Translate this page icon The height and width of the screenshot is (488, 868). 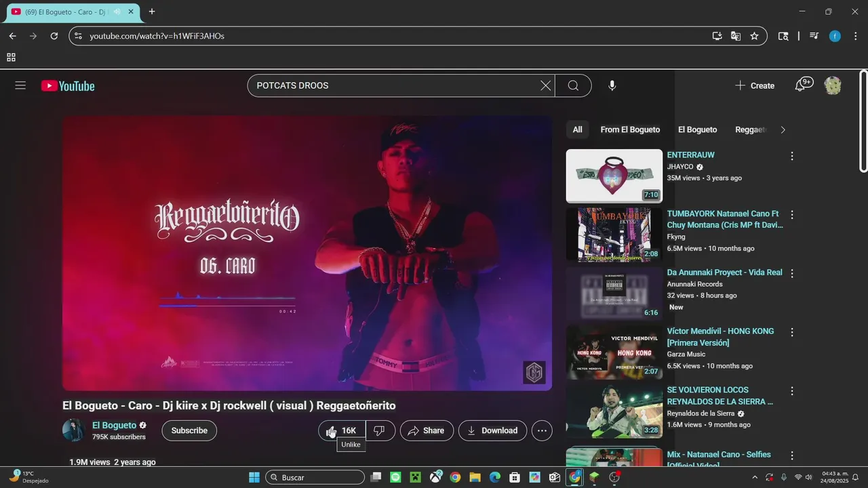pos(735,36)
